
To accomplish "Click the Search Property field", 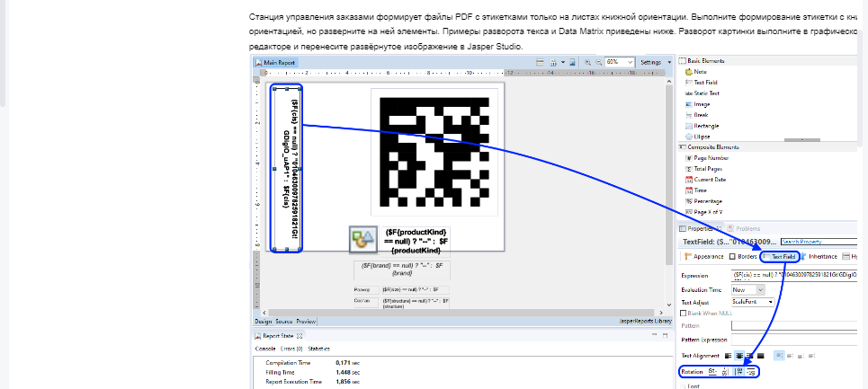I will click(x=819, y=242).
